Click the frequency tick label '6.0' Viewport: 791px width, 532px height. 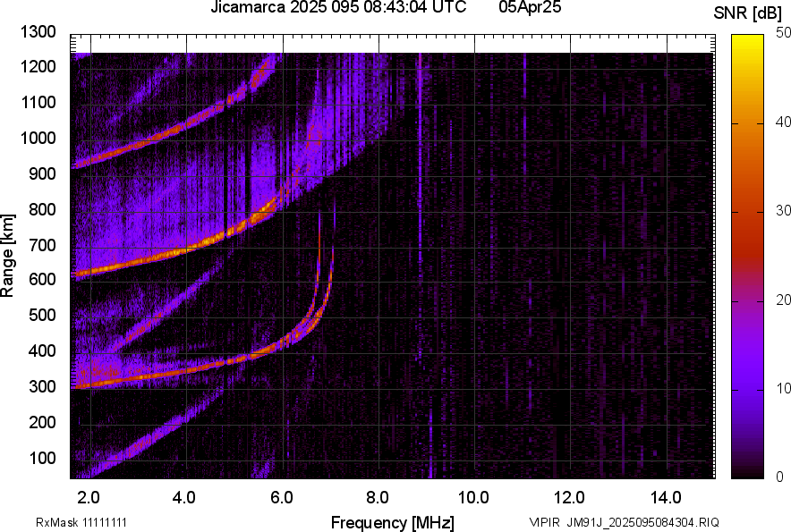pyautogui.click(x=282, y=498)
